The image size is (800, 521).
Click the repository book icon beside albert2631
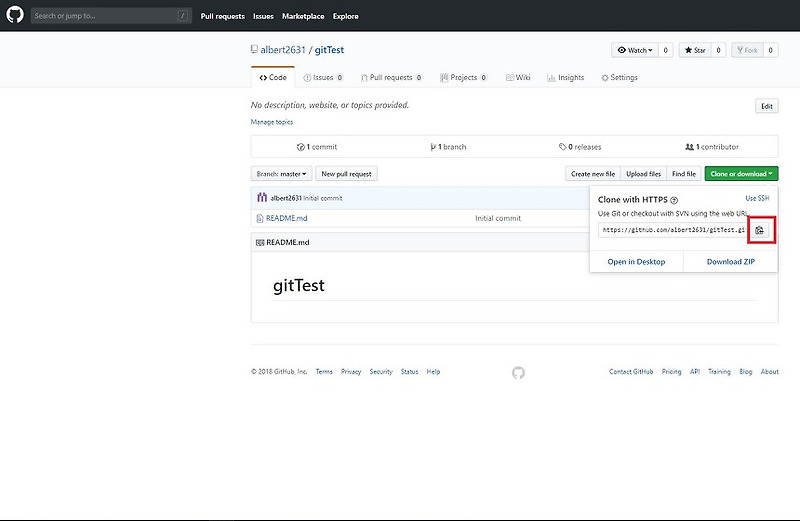pos(254,49)
